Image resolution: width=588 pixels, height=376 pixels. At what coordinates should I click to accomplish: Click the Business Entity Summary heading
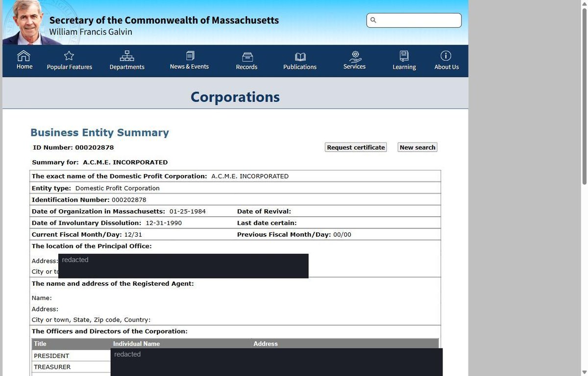pyautogui.click(x=99, y=132)
